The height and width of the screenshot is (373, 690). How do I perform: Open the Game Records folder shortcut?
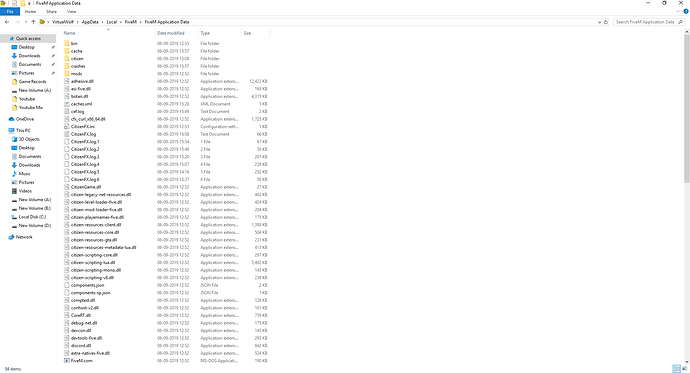[x=32, y=82]
